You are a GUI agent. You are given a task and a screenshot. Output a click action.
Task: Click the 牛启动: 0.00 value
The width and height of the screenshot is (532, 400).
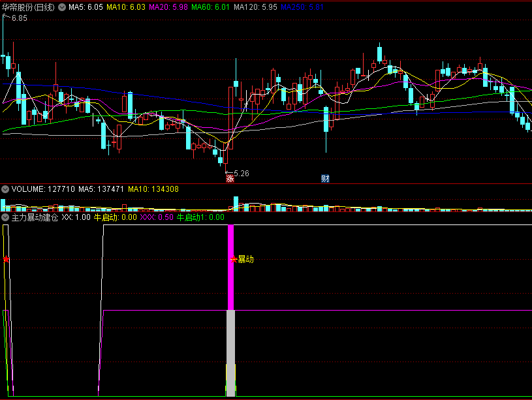(x=116, y=217)
